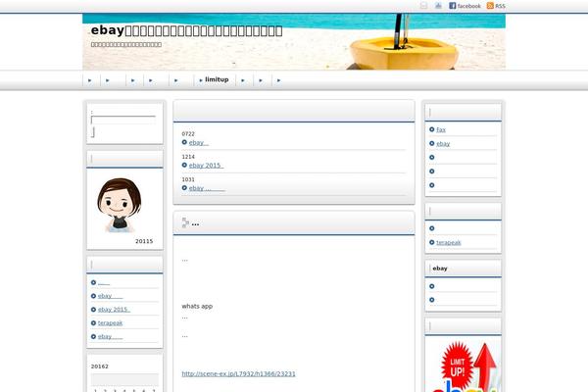Open the ebay 2015 link in left sidebar
The height and width of the screenshot is (392, 588).
(x=114, y=310)
